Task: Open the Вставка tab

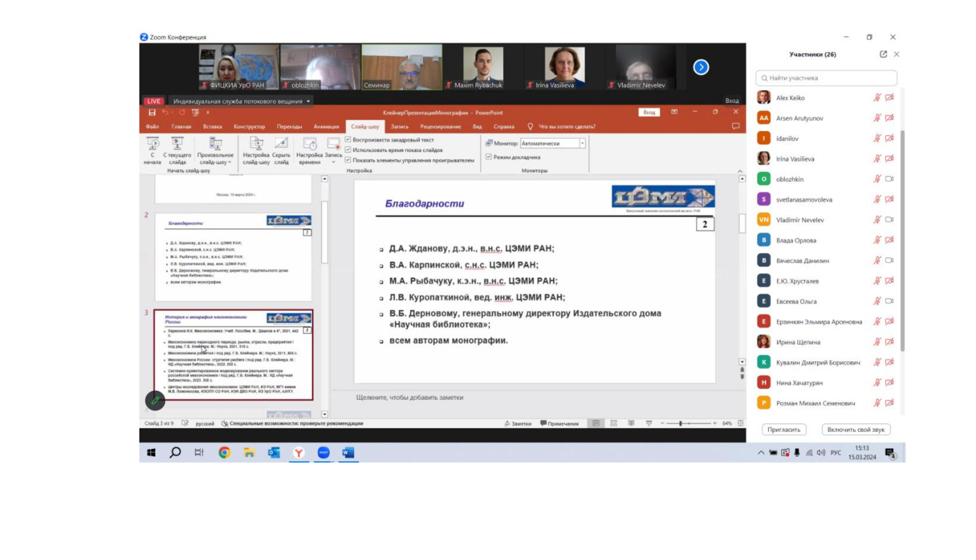Action: click(x=213, y=127)
